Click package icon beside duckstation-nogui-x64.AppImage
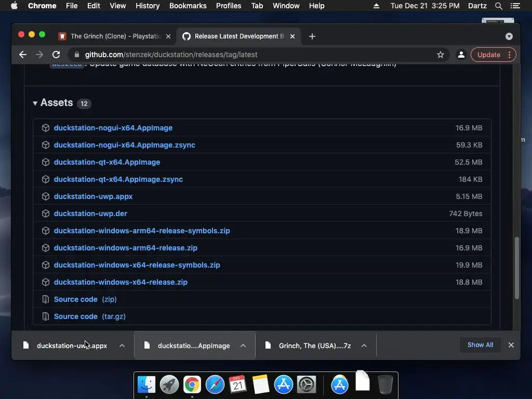 (46, 128)
